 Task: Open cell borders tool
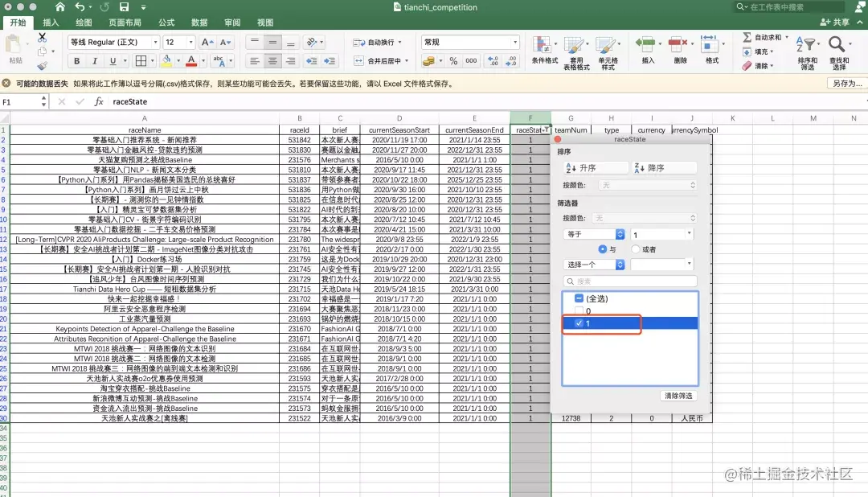[x=141, y=61]
